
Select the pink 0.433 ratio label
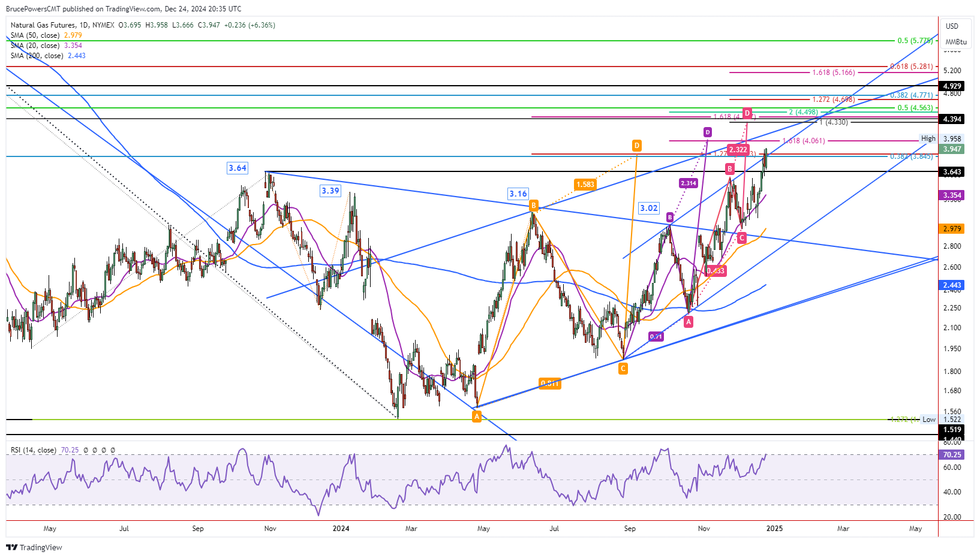pyautogui.click(x=715, y=271)
